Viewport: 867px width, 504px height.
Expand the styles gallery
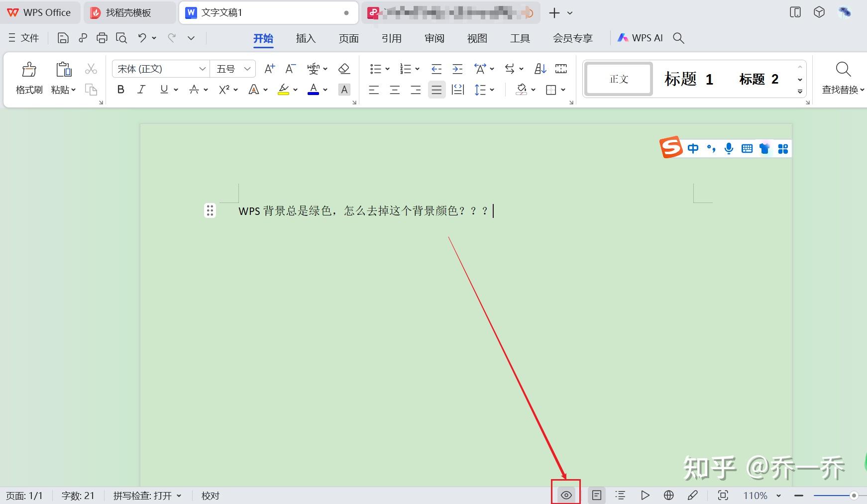tap(800, 92)
